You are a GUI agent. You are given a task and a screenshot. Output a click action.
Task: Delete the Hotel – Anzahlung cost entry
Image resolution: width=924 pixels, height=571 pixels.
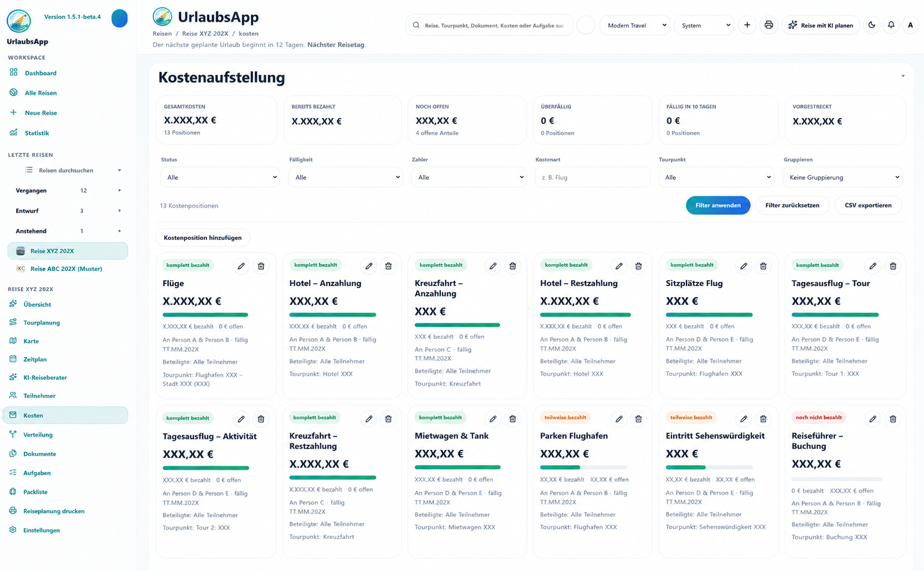coord(388,266)
